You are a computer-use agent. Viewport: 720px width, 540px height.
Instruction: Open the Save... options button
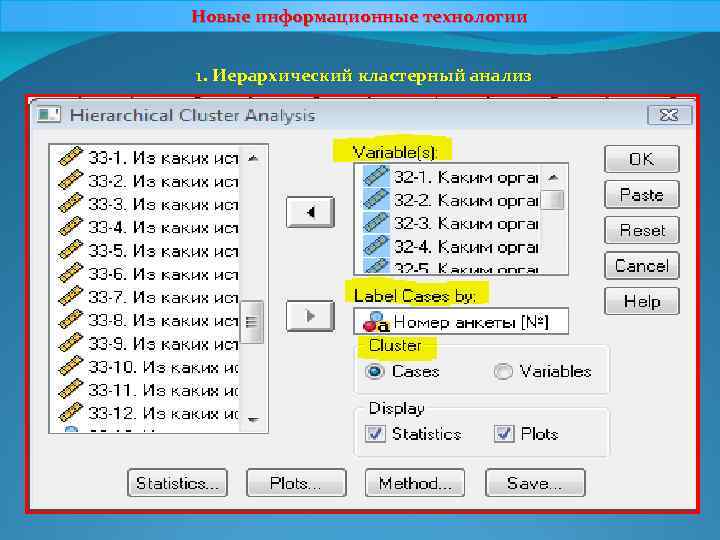(x=535, y=483)
